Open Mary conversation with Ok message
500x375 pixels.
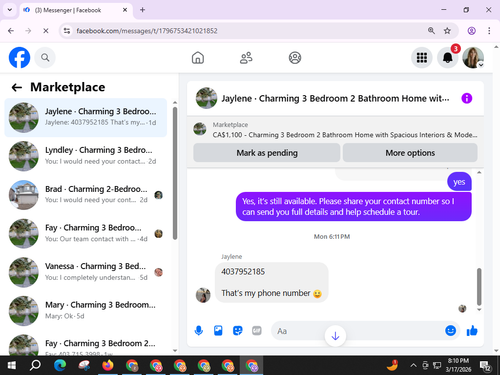coord(86,311)
